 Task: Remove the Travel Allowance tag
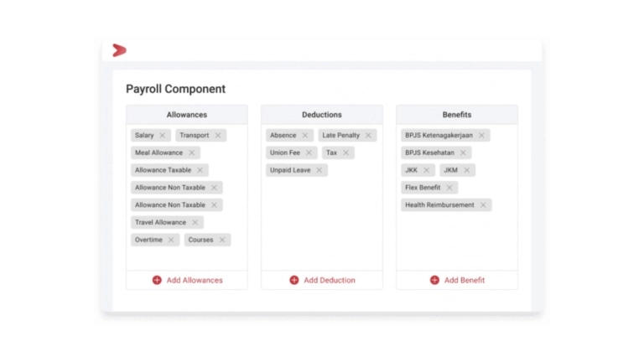point(195,222)
